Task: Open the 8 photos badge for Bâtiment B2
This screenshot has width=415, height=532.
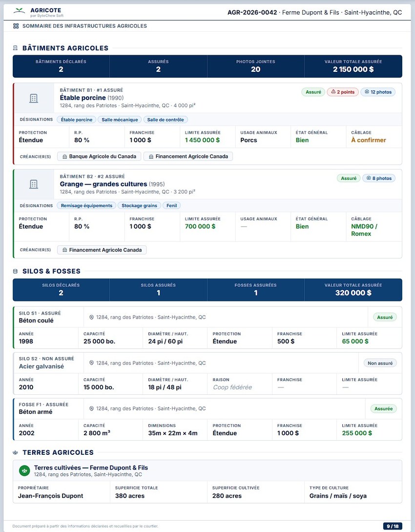Action: pos(379,178)
